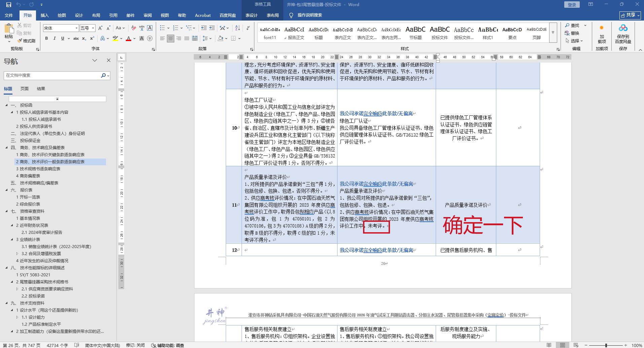Image resolution: width=644 pixels, height=348 pixels.
Task: Click the Find (查找) icon
Action: [572, 26]
